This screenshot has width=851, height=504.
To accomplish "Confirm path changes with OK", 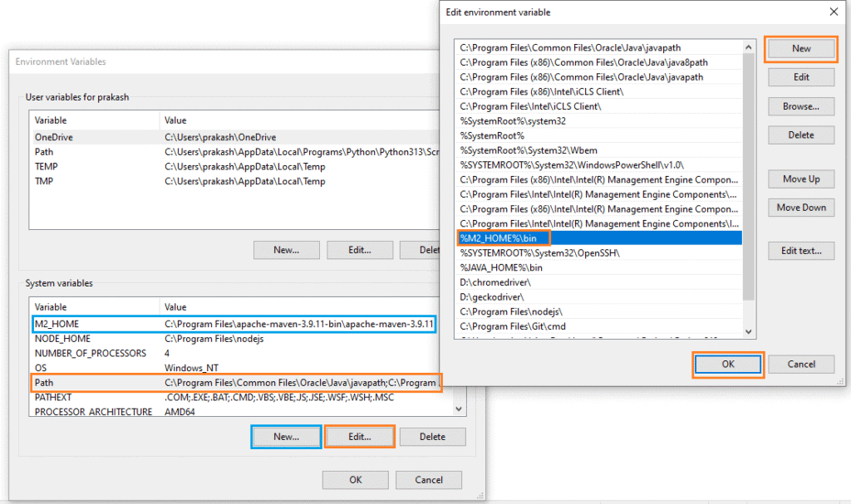I will (727, 364).
